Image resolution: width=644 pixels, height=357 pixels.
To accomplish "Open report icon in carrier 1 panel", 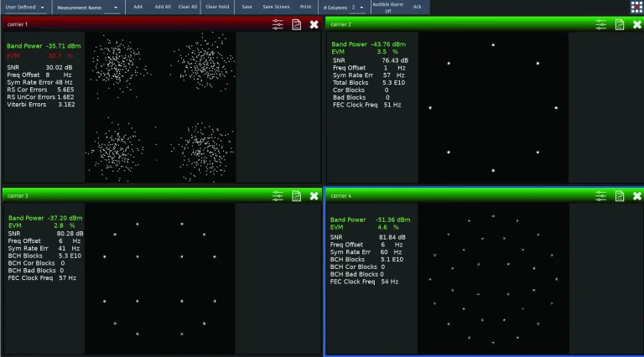I will [x=296, y=24].
